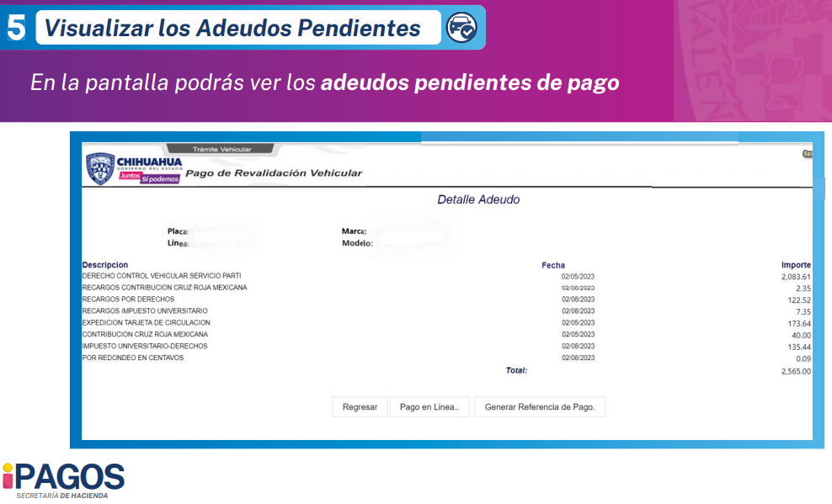Click the Placa field label
The height and width of the screenshot is (504, 832).
click(x=178, y=231)
